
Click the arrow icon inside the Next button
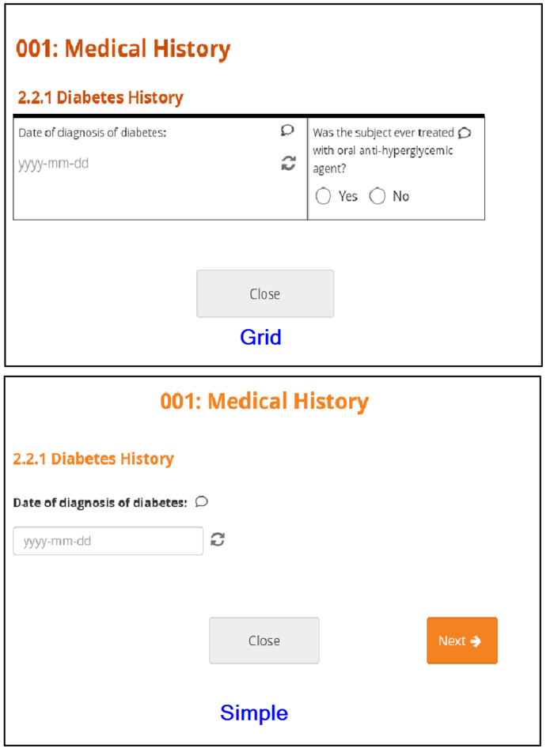tap(475, 641)
